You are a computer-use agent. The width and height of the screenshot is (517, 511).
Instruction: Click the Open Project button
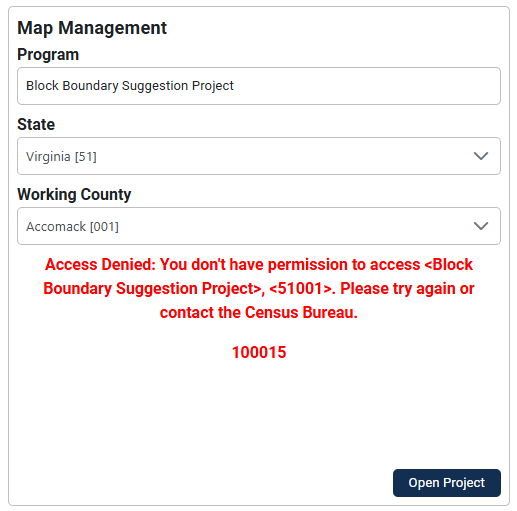(x=447, y=483)
